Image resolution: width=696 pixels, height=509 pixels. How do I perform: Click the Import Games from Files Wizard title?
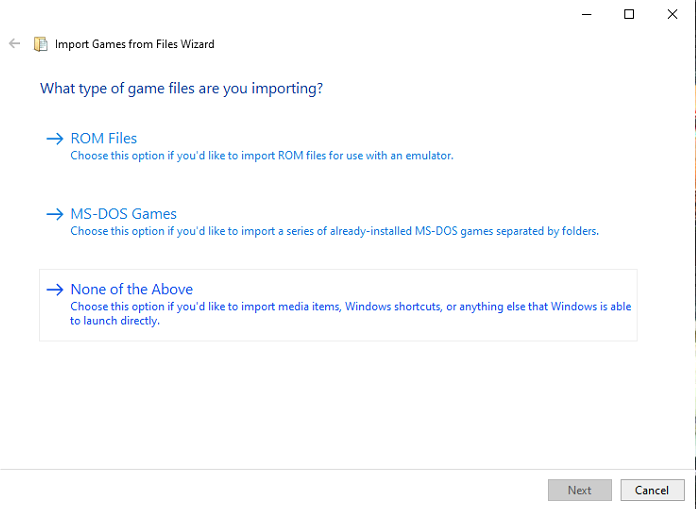[x=134, y=44]
